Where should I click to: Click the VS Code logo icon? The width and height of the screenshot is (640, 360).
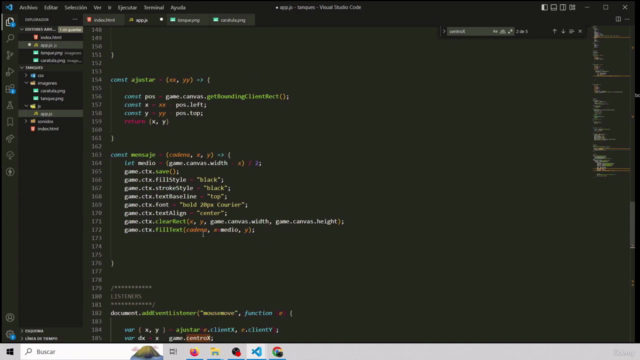[x=9, y=7]
